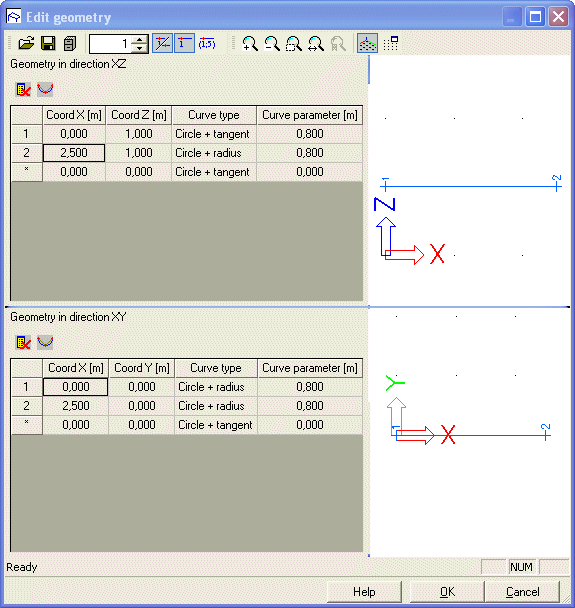Click the OK button
The image size is (575, 608).
[x=447, y=592]
